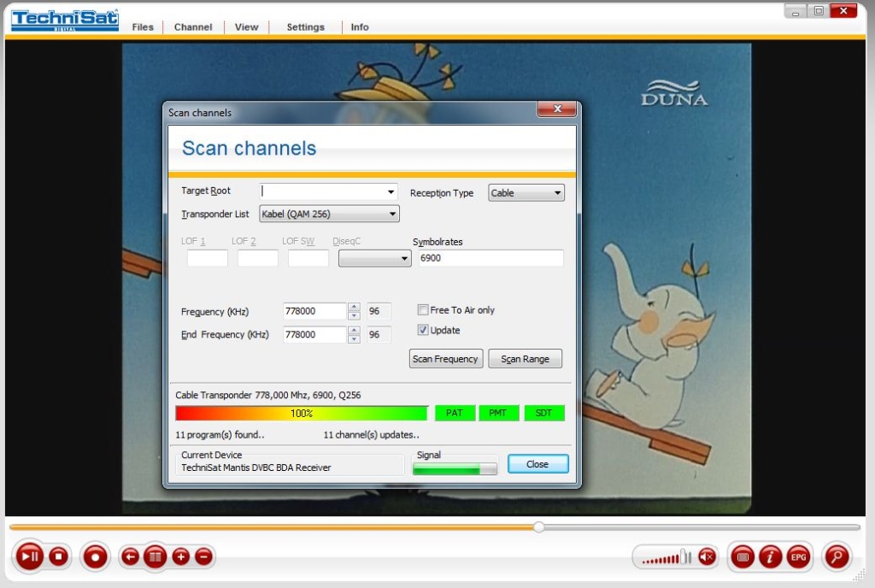Click the teletext screen icon

pos(743,556)
